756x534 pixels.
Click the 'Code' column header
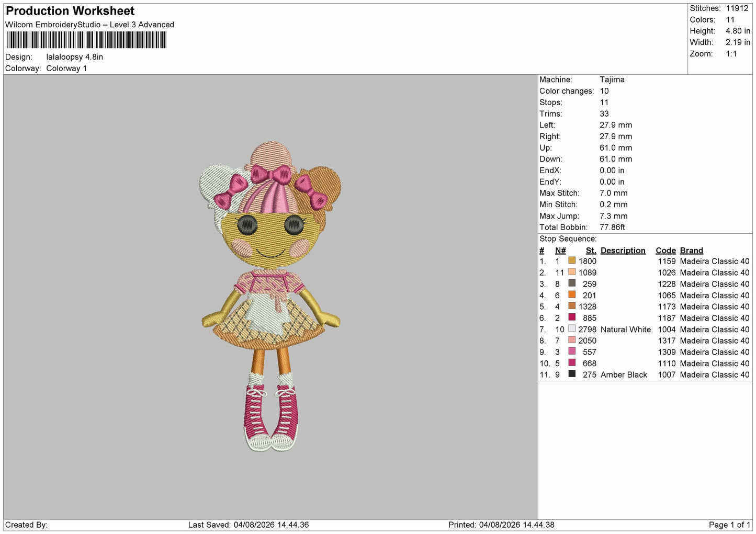(665, 251)
